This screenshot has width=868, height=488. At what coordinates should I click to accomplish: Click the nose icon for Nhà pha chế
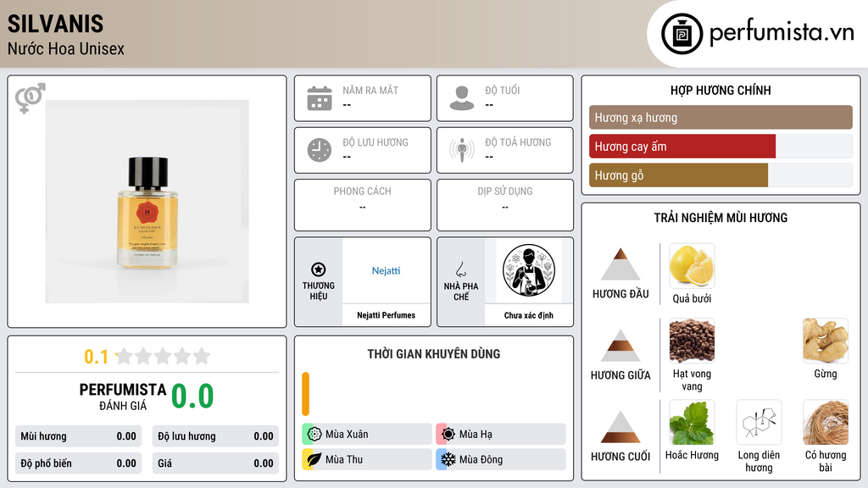460,269
